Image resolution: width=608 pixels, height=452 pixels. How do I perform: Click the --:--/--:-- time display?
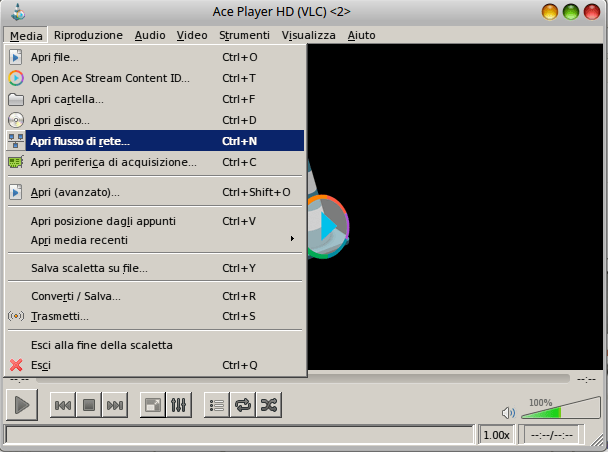pyautogui.click(x=551, y=435)
